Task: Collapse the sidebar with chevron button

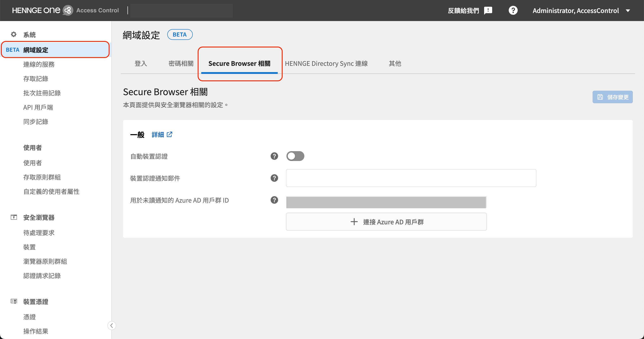Action: pyautogui.click(x=112, y=326)
